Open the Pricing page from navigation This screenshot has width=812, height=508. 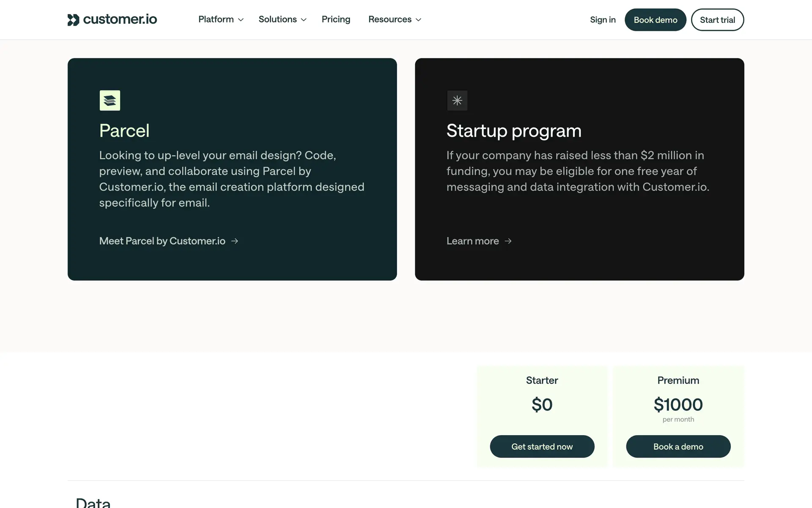tap(336, 19)
